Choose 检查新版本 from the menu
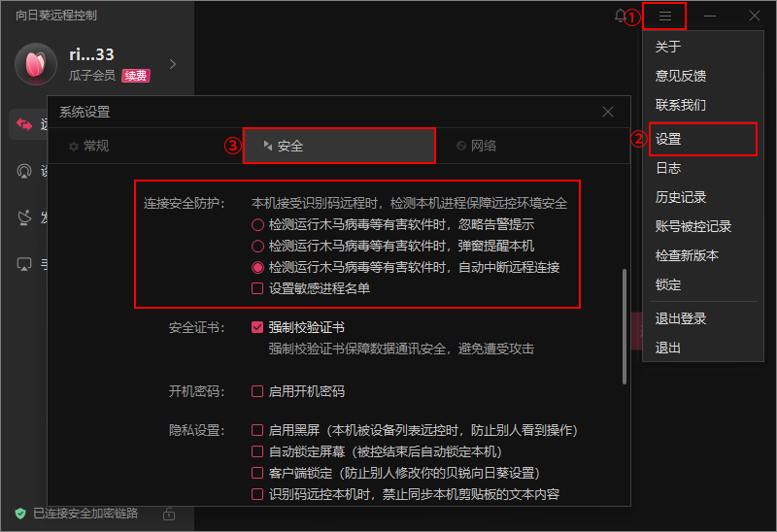 pyautogui.click(x=687, y=255)
